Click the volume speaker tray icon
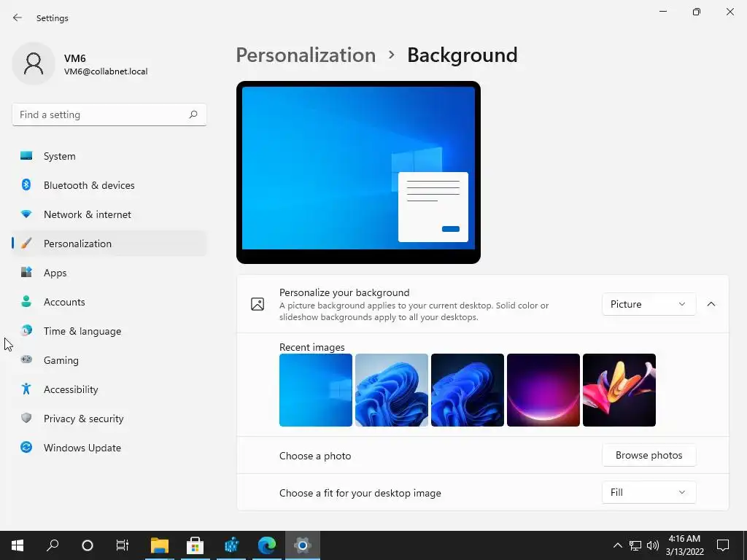The height and width of the screenshot is (560, 747). point(653,545)
